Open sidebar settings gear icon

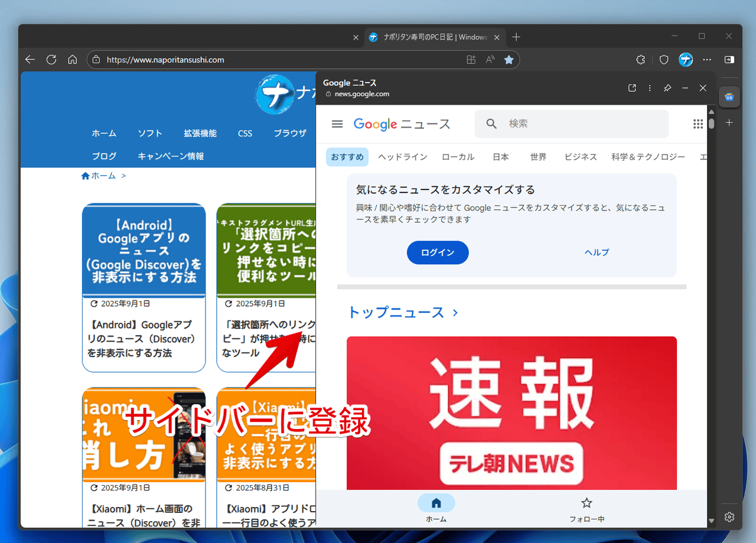pos(729,516)
